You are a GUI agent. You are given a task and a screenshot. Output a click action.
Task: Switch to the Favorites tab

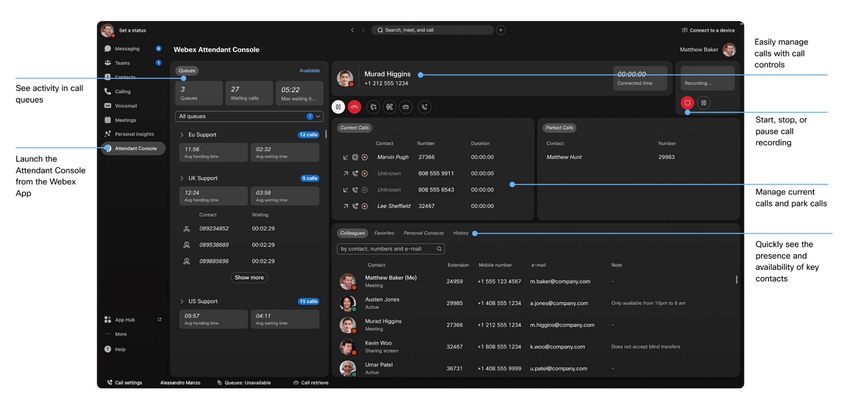coord(384,233)
